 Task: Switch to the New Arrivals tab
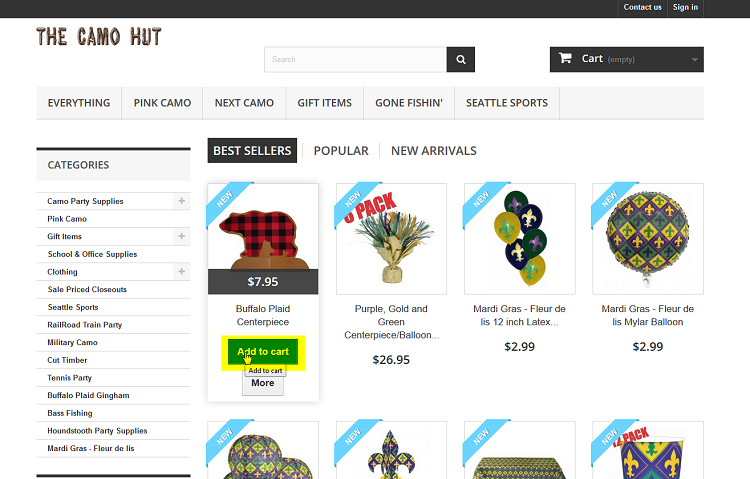click(x=434, y=151)
